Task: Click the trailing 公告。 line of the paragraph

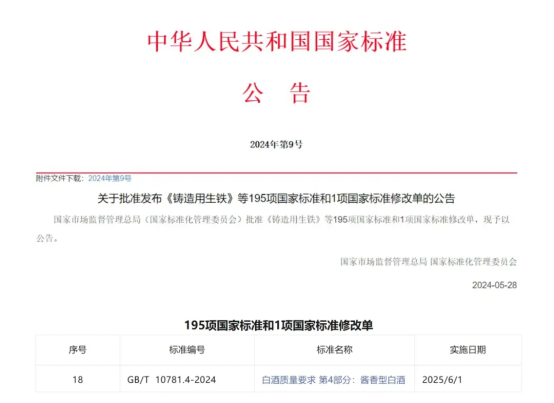Action: tap(47, 238)
